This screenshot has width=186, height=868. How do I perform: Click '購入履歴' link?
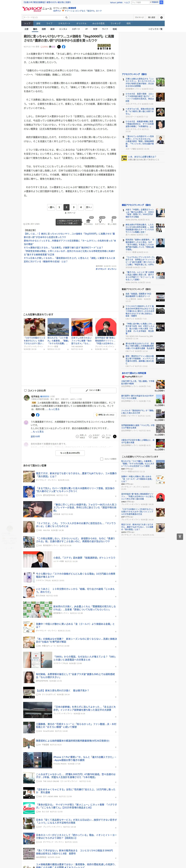coord(152,18)
